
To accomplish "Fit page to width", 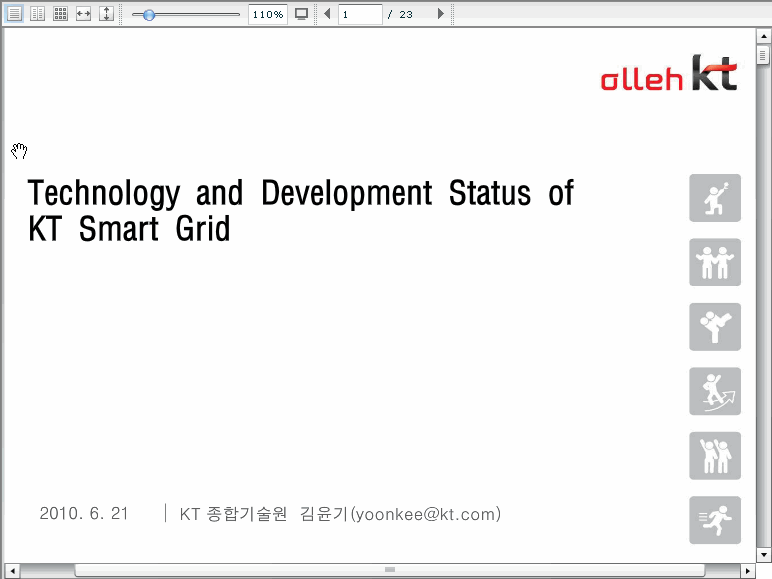I will pyautogui.click(x=83, y=14).
